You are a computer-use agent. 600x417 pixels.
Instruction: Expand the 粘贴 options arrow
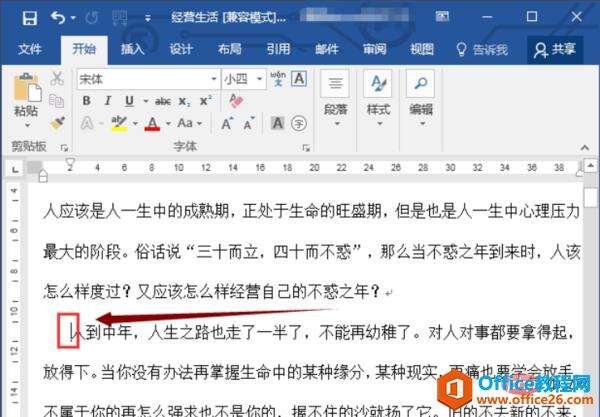tap(27, 125)
